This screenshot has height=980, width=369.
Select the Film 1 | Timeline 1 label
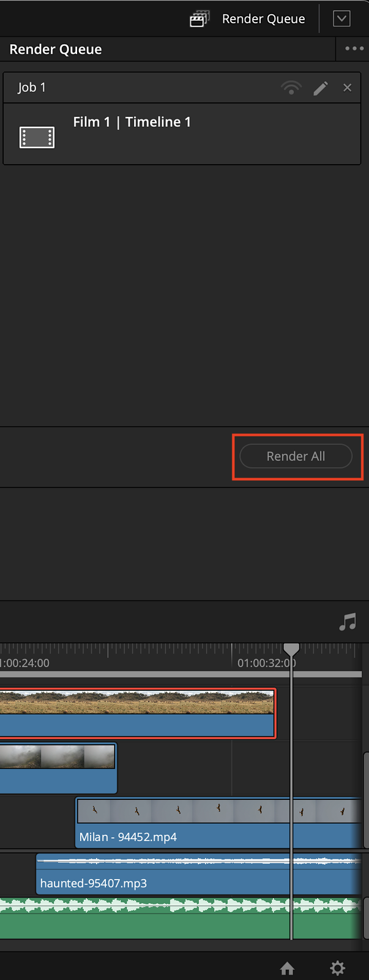(132, 122)
